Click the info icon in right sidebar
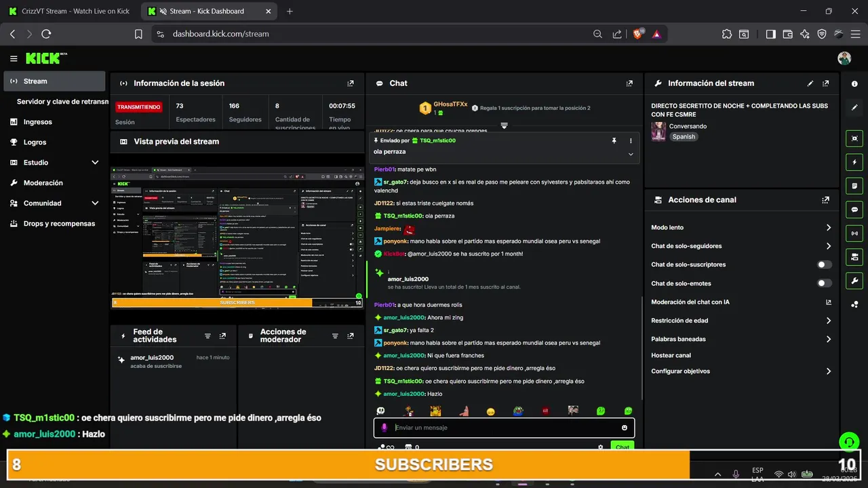Viewport: 868px width, 488px height. pos(854,83)
